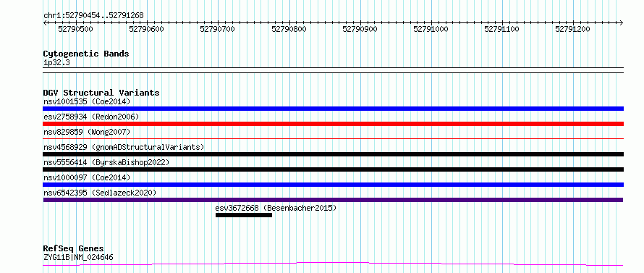Open the nsv6542395 (Sedlazeck2020) variant label
The height and width of the screenshot is (273, 644).
pyautogui.click(x=100, y=193)
